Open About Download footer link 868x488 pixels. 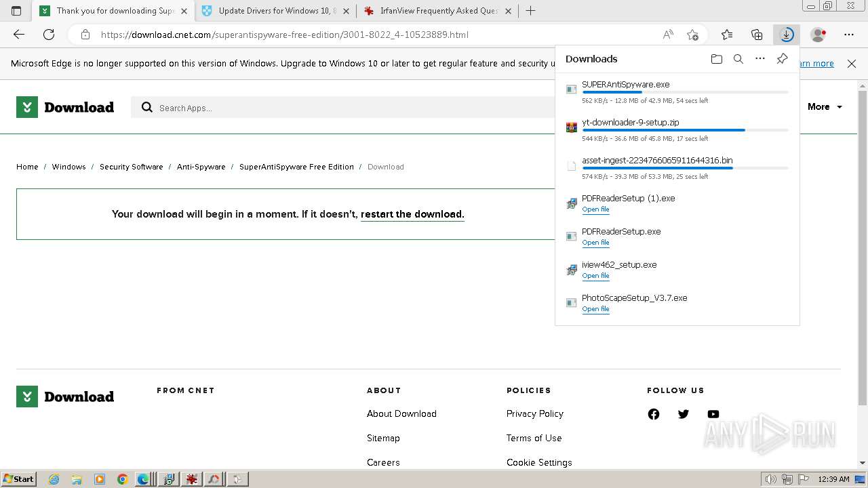point(401,414)
